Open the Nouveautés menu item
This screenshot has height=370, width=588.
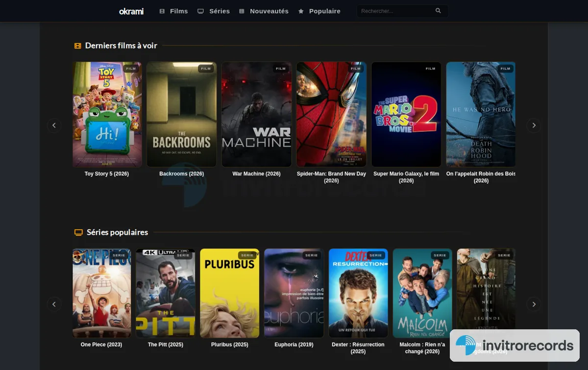(x=264, y=11)
